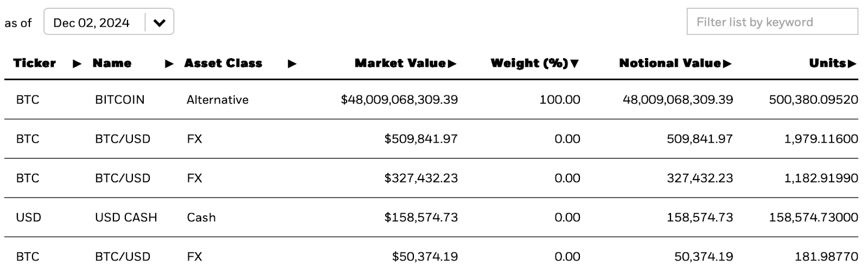Sort by Ticker column header
Screen dimensions: 868x280
(x=34, y=63)
